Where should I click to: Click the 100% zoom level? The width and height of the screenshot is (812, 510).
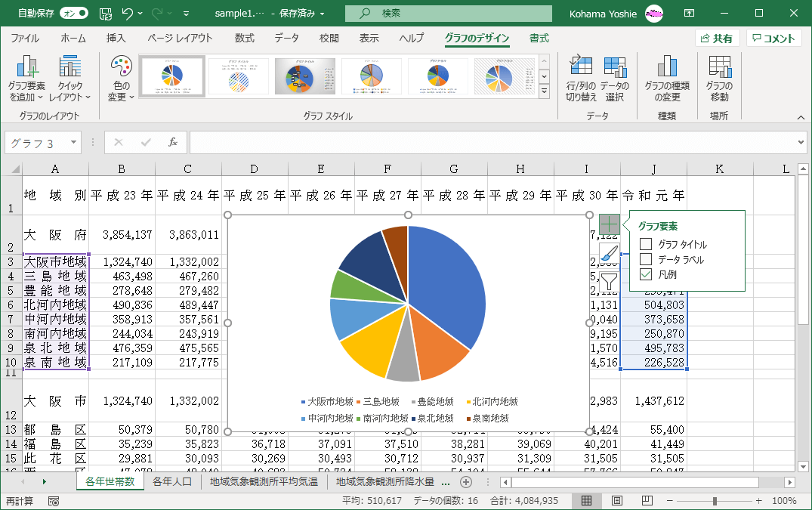coord(784,501)
